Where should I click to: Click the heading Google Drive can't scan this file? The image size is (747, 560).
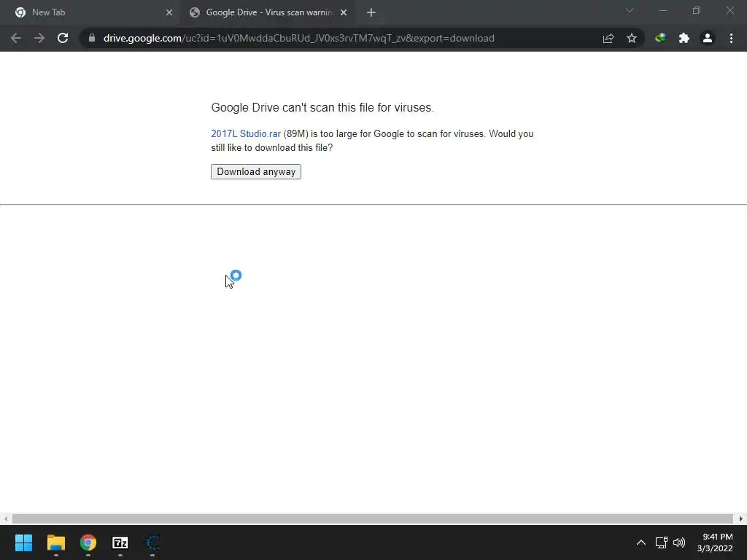(x=322, y=108)
